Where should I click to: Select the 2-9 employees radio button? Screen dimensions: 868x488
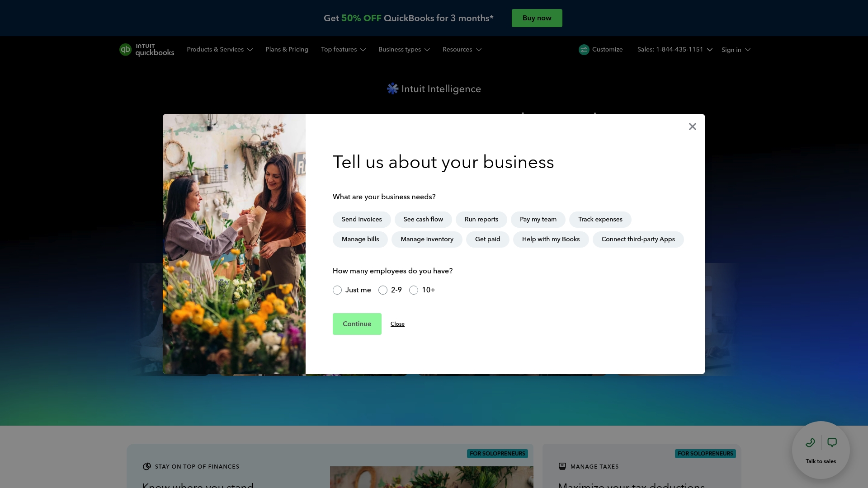click(x=383, y=290)
